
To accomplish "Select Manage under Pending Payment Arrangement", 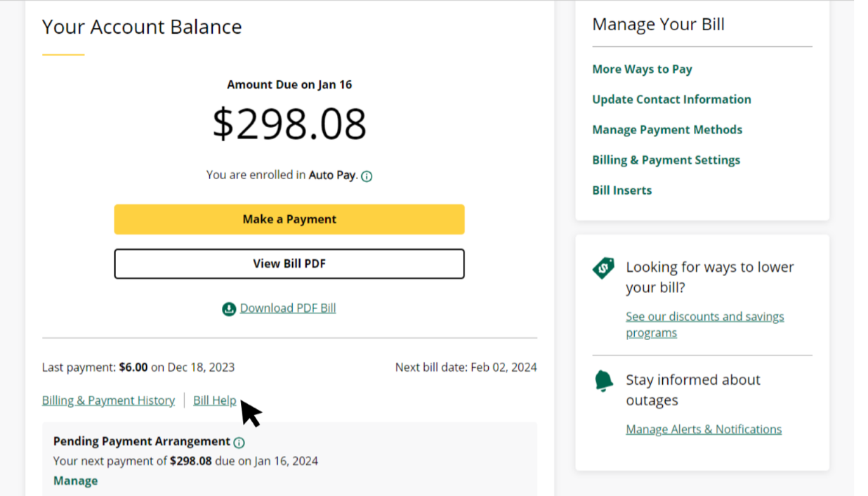I will coord(76,481).
